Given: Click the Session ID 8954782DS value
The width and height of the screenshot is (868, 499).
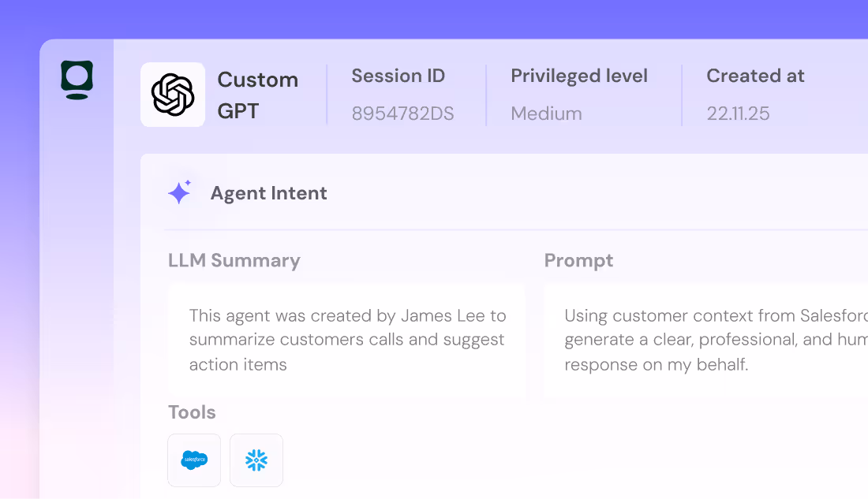Looking at the screenshot, I should tap(402, 114).
